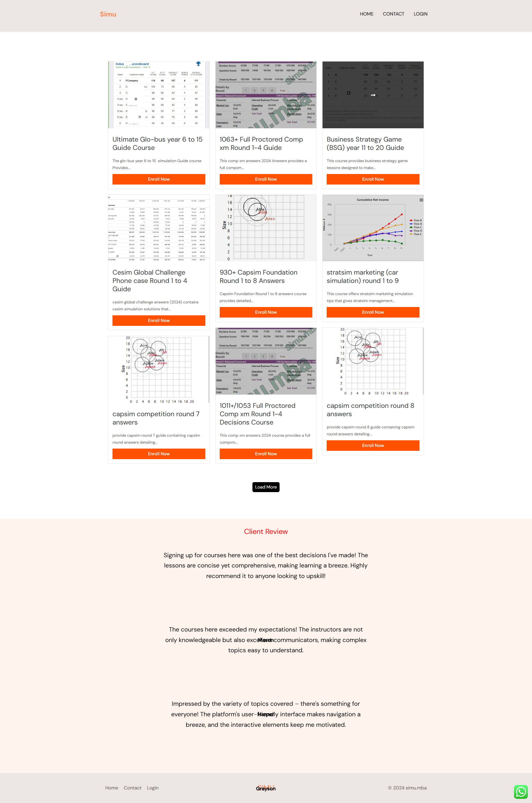532x803 pixels.
Task: Click the Login link in the footer
Action: click(153, 787)
